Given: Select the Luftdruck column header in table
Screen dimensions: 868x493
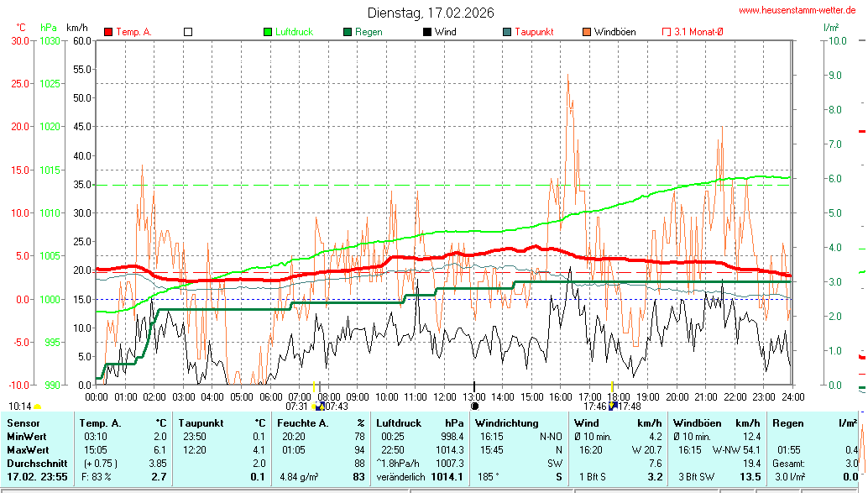Looking at the screenshot, I should tap(400, 422).
